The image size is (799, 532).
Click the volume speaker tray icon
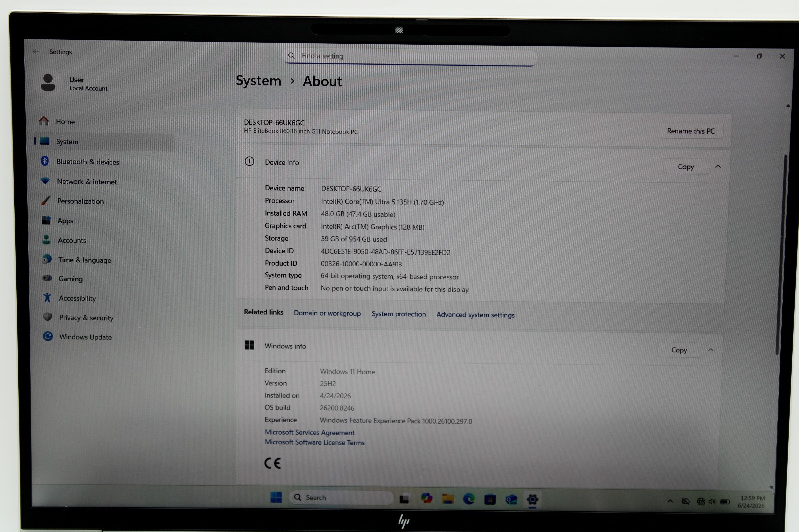click(712, 502)
